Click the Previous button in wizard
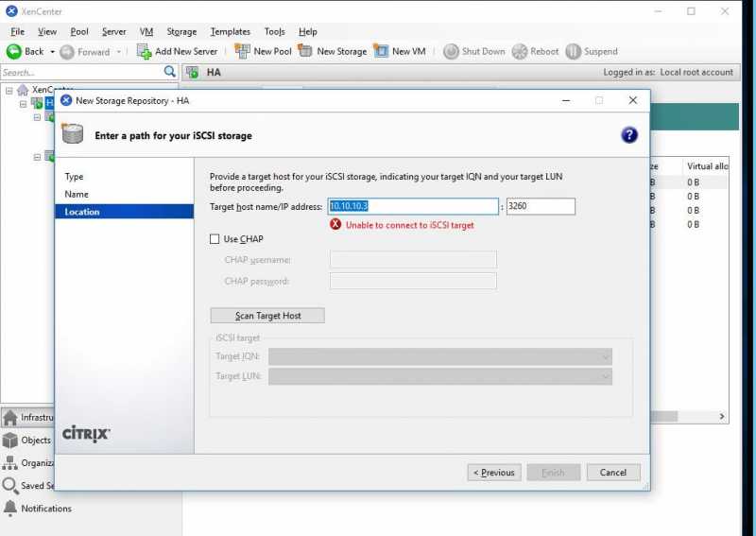Viewport: 756px width, 536px height. (x=494, y=473)
